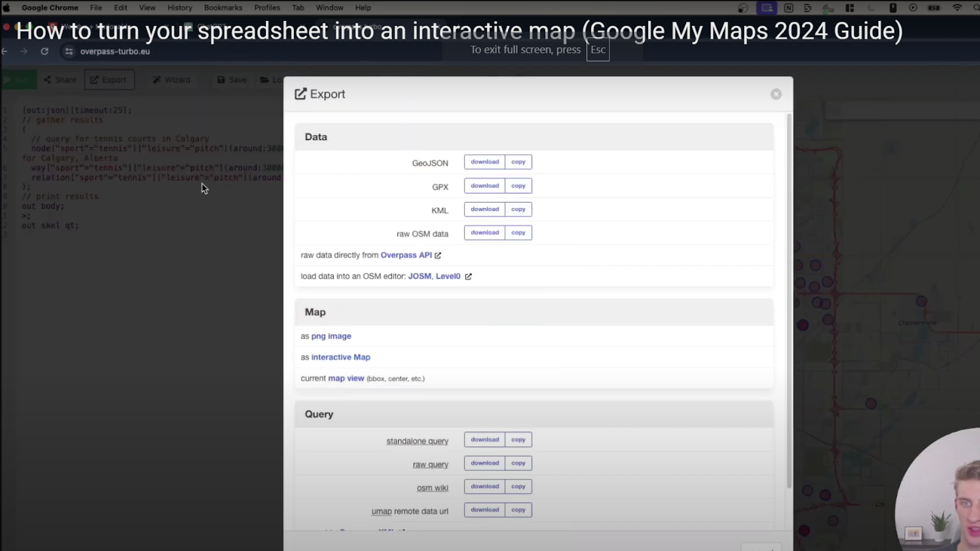The height and width of the screenshot is (551, 980).
Task: Click the Share toolbar button
Action: (x=60, y=80)
